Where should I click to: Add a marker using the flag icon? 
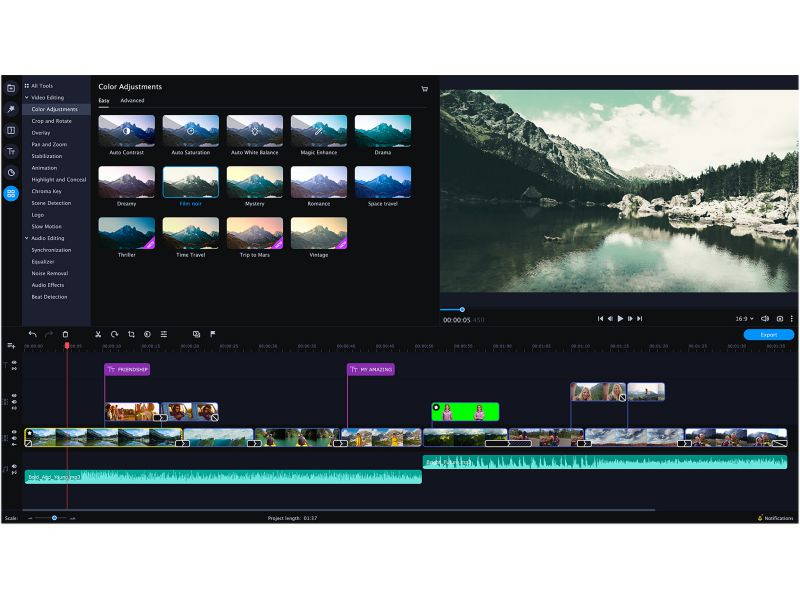213,334
